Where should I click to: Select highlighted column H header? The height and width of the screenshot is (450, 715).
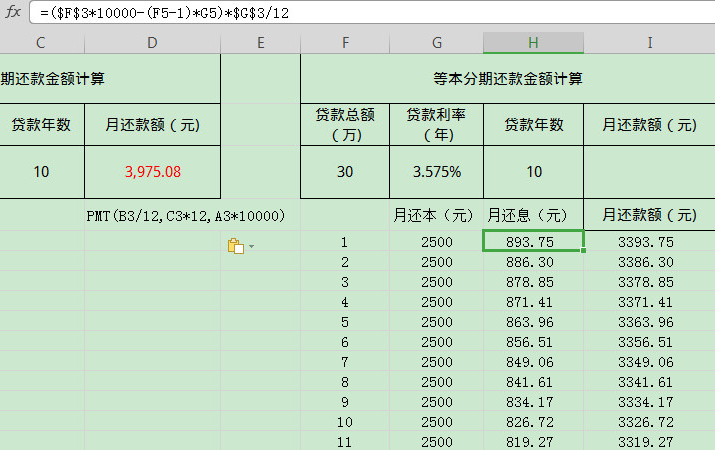tap(533, 43)
